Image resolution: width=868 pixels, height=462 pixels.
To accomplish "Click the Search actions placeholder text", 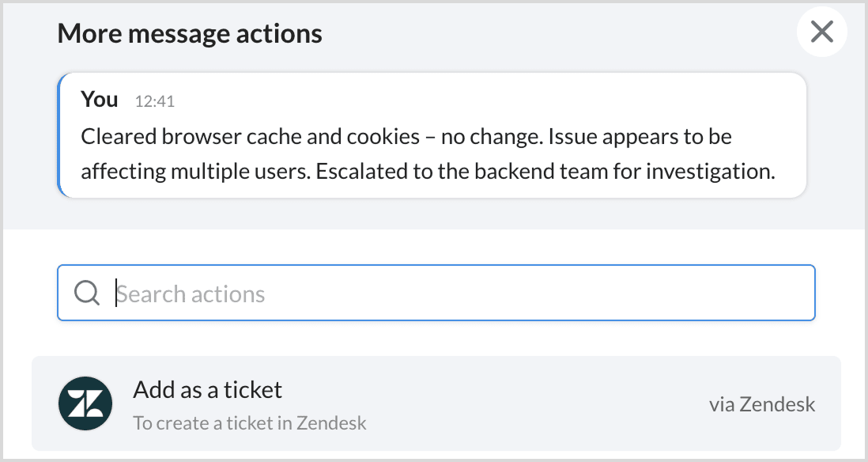I will click(x=191, y=294).
